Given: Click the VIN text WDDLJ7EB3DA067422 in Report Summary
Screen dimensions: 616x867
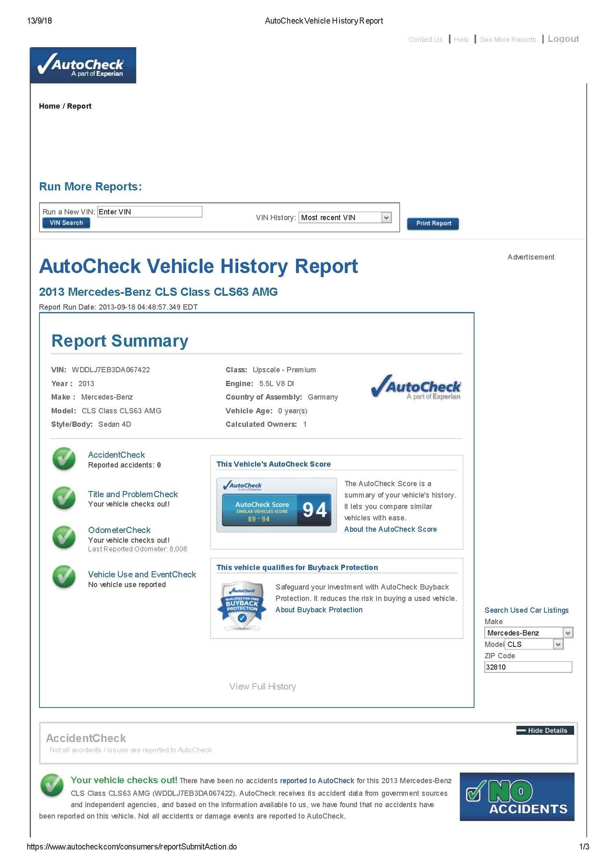Looking at the screenshot, I should point(111,370).
